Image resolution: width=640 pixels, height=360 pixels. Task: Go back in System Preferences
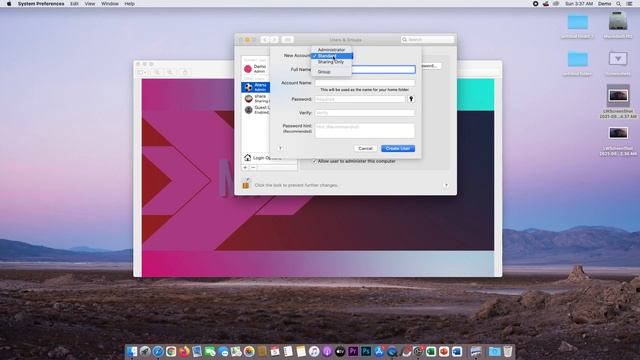click(x=264, y=40)
